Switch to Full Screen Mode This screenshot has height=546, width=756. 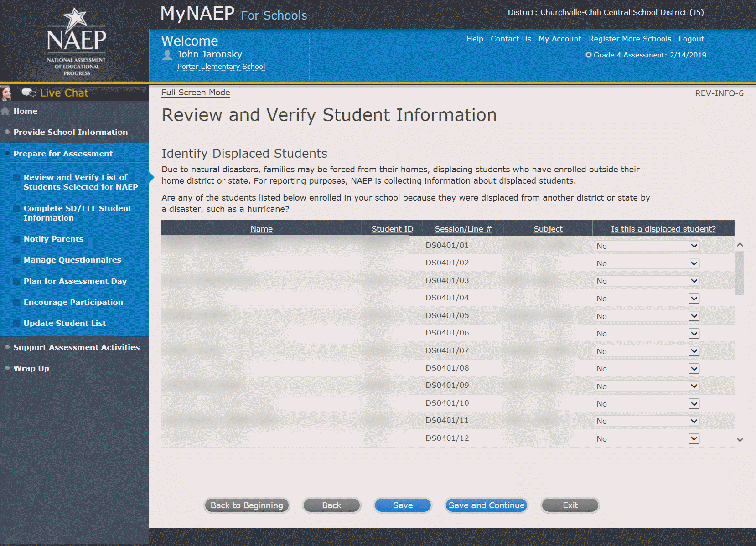[196, 93]
